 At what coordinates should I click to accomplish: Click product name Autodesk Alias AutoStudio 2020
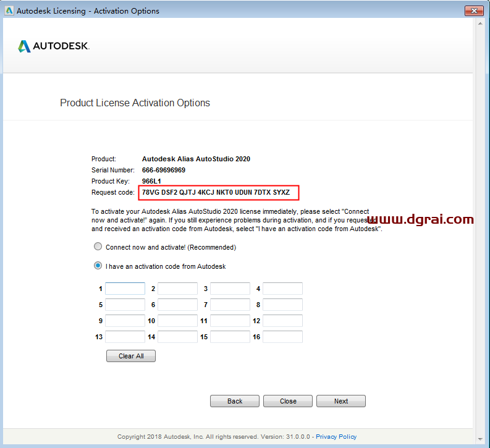click(x=196, y=159)
